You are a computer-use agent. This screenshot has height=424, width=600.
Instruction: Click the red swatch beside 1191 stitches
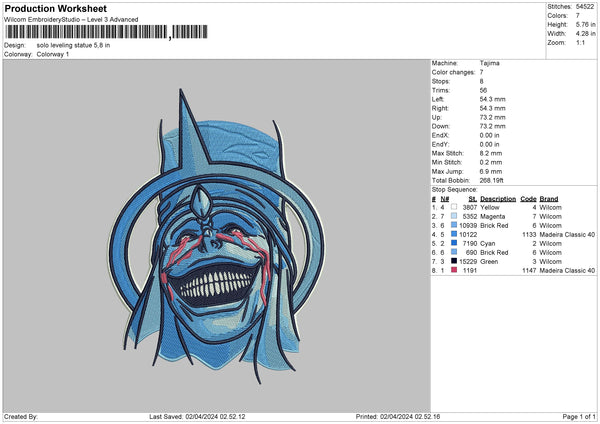click(x=455, y=270)
